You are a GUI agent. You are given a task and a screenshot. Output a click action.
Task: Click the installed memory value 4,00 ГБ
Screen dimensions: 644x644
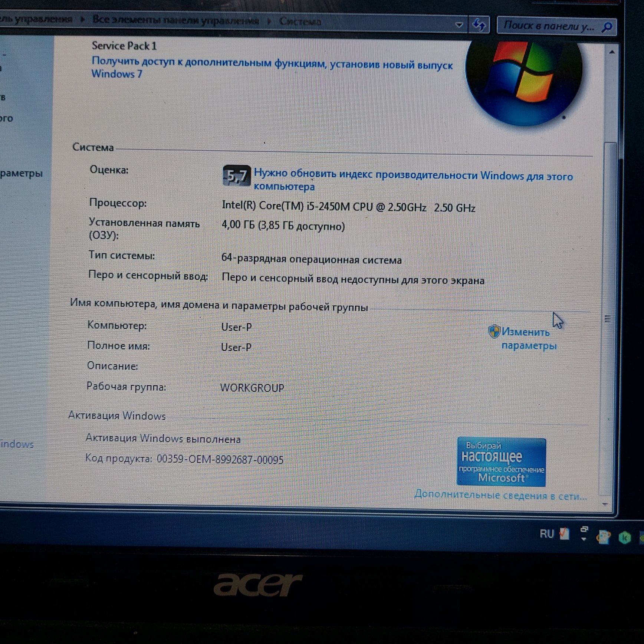coord(283,226)
